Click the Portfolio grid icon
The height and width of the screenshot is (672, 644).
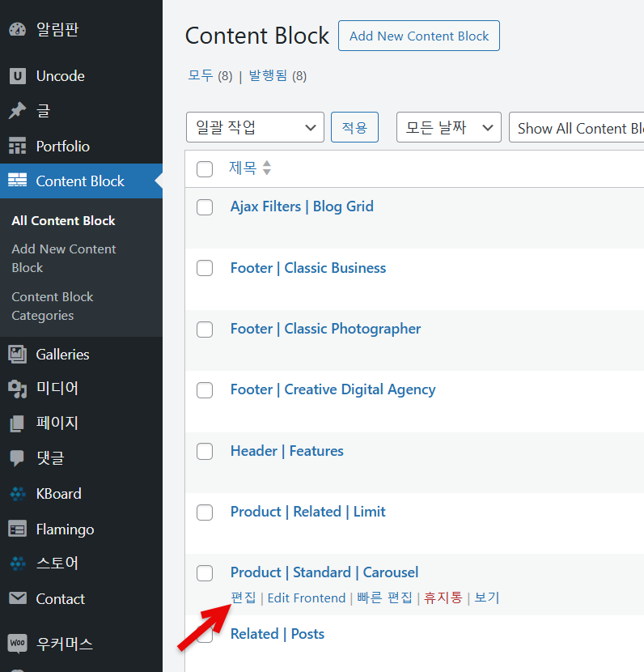click(x=18, y=147)
